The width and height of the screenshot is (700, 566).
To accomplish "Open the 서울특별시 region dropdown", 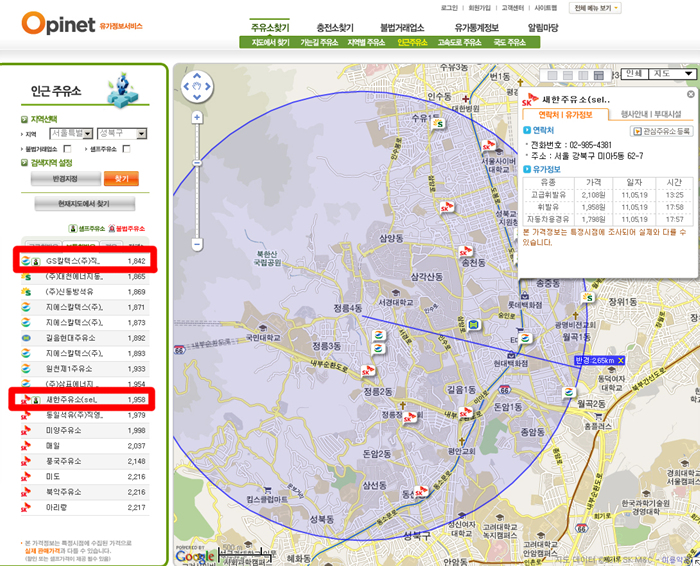I will (71, 133).
